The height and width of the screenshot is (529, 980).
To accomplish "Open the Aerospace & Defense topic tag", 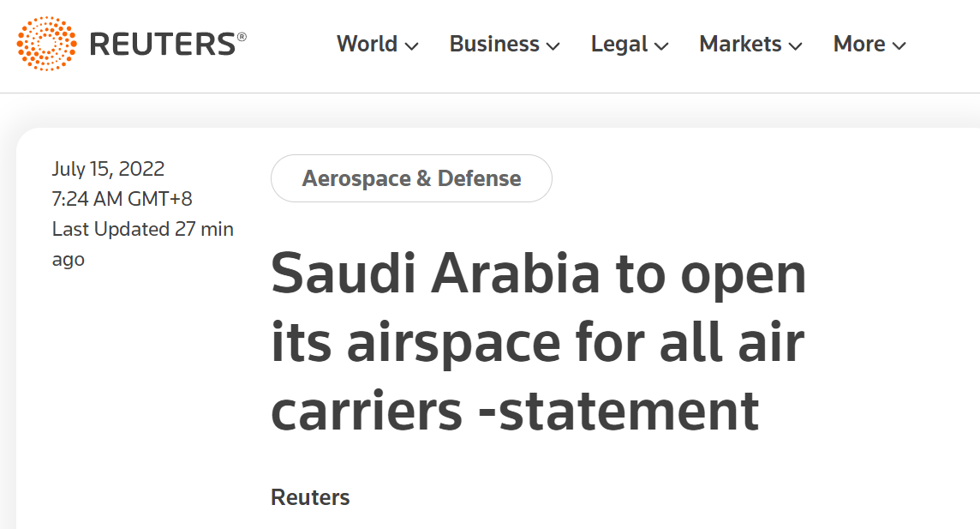I will tap(411, 178).
